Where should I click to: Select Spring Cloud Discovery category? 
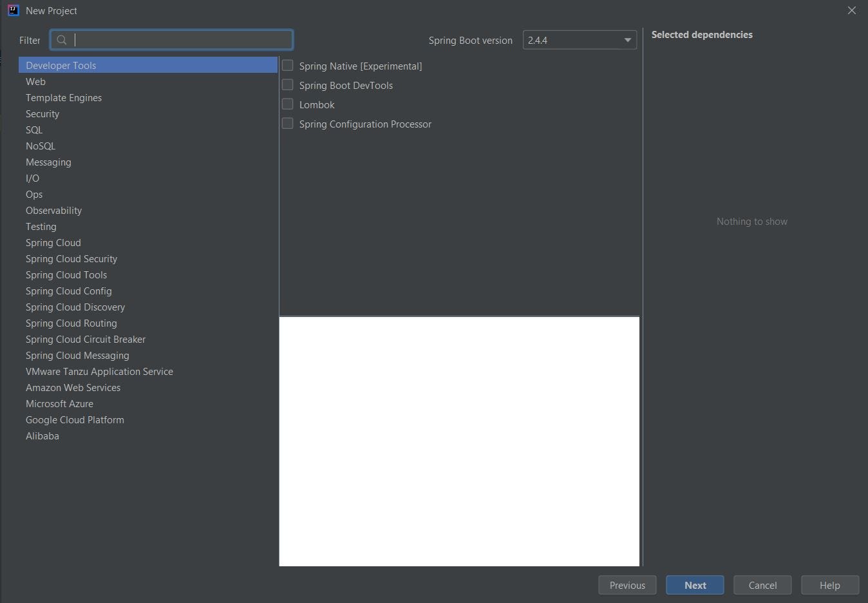[x=148, y=307]
